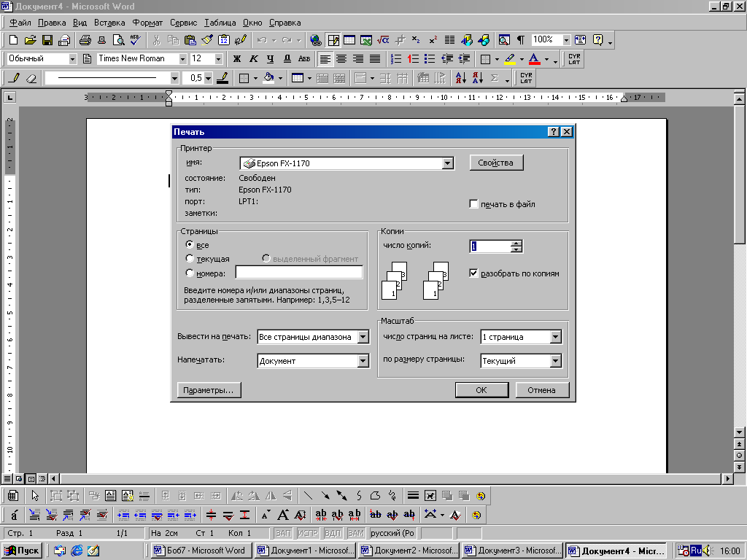The image size is (747, 560).
Task: Click the Print Preview magnifier icon
Action: [x=118, y=40]
